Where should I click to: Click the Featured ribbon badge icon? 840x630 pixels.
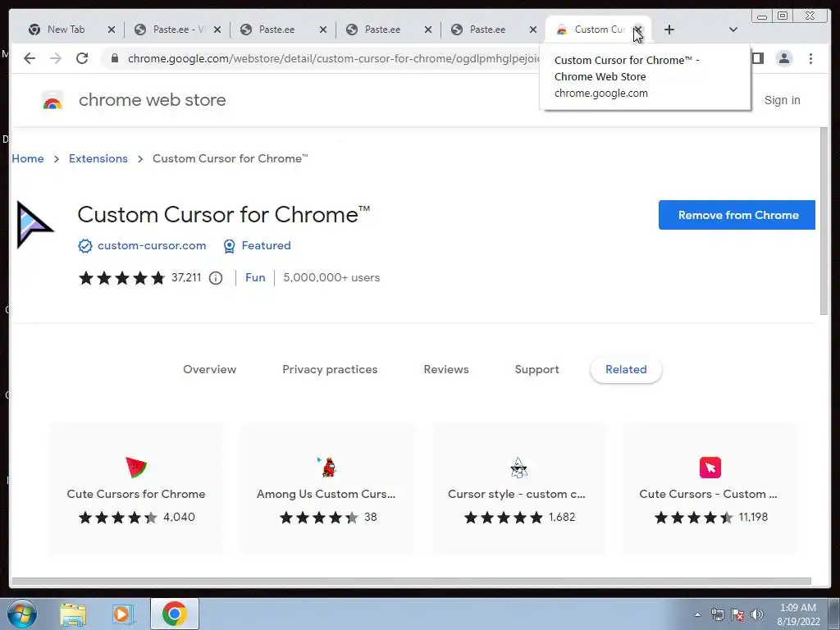[x=230, y=246]
